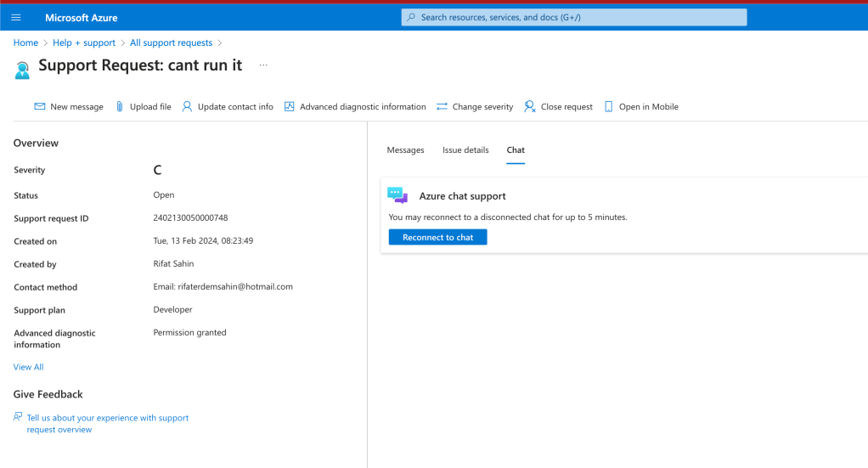Navigate to Home breadcrumb
Image resolution: width=868 pixels, height=468 pixels.
click(x=25, y=42)
